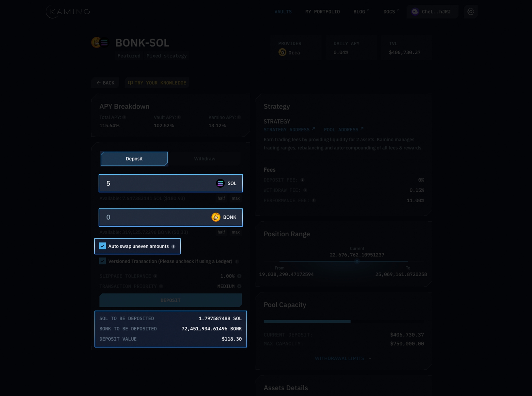Click the wallet avatar icon next to CheL..hJRJ
The image size is (532, 396).
point(415,11)
